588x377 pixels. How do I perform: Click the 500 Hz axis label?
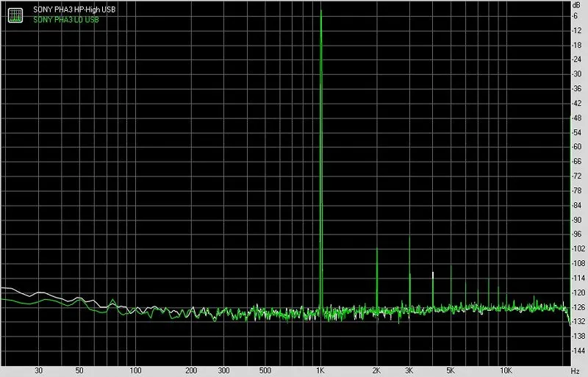click(265, 370)
